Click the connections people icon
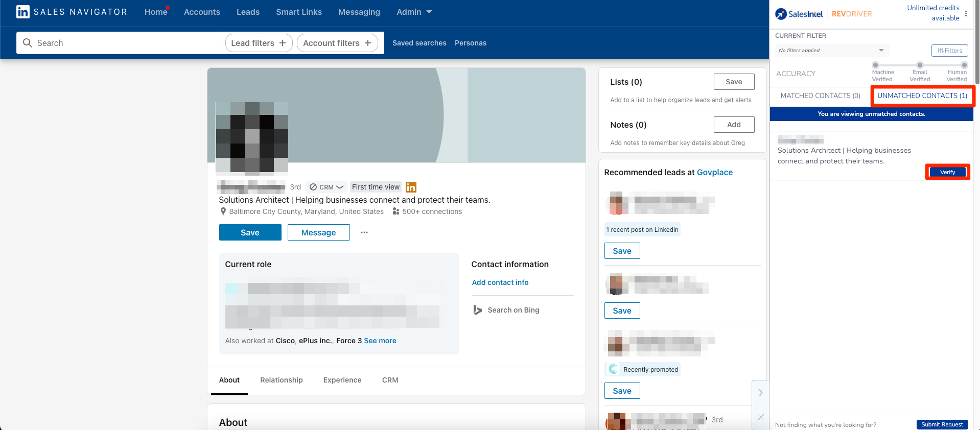The width and height of the screenshot is (980, 430). pos(395,211)
